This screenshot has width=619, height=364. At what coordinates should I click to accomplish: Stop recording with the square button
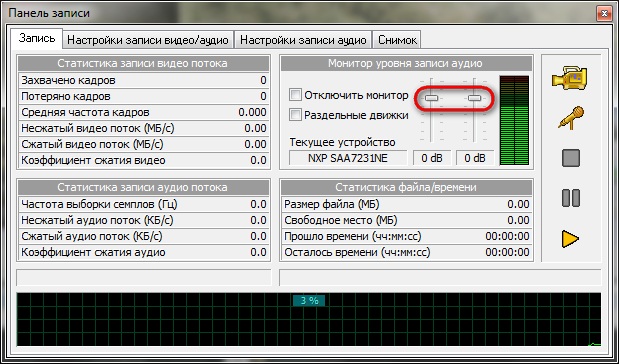click(571, 158)
